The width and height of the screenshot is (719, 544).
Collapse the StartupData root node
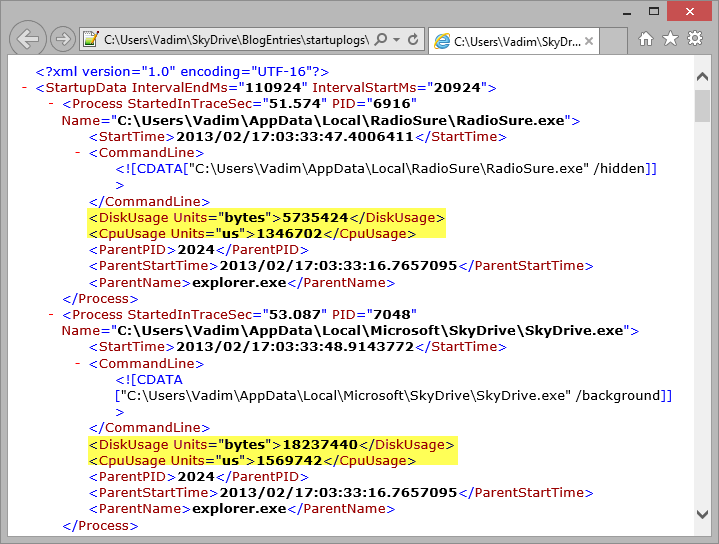tap(24, 88)
